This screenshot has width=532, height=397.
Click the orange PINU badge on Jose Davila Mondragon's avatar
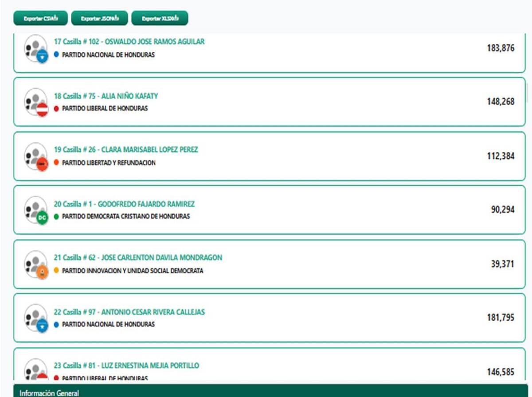coord(41,272)
